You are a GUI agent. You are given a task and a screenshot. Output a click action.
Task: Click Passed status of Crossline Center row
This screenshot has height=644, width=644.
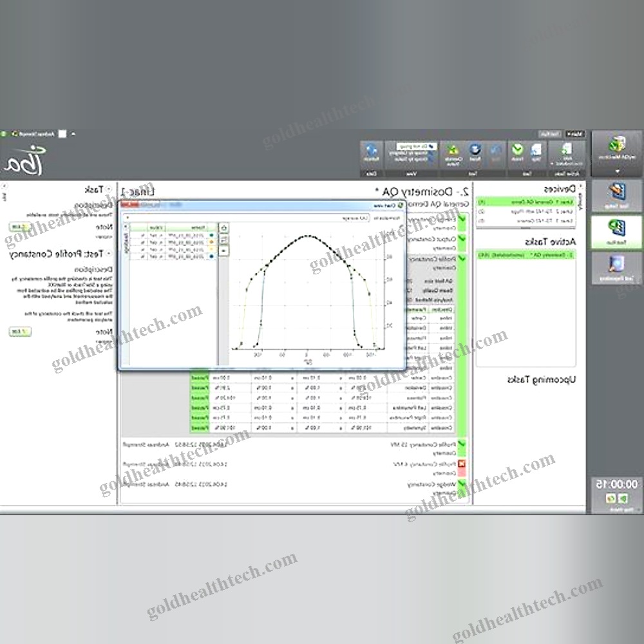[x=200, y=378]
